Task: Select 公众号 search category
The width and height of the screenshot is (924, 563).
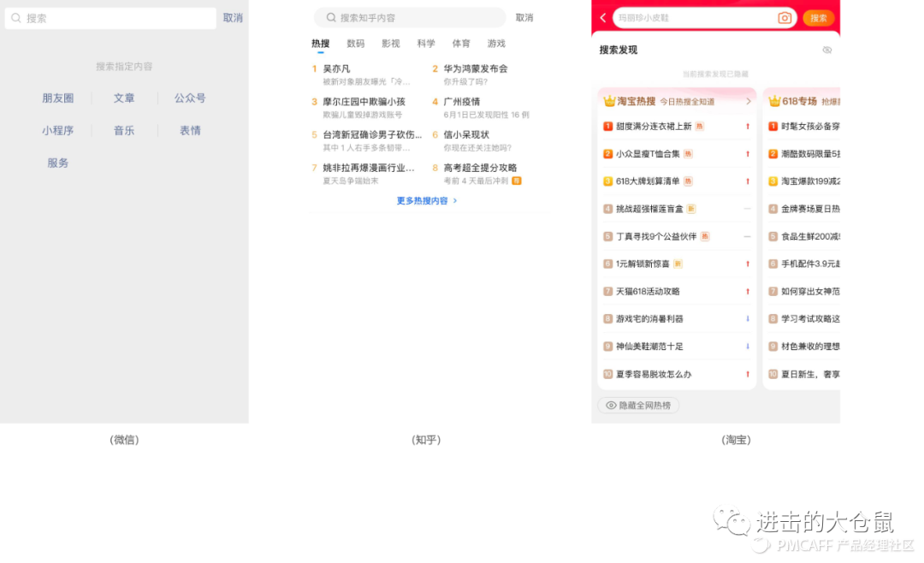Action: coord(190,98)
